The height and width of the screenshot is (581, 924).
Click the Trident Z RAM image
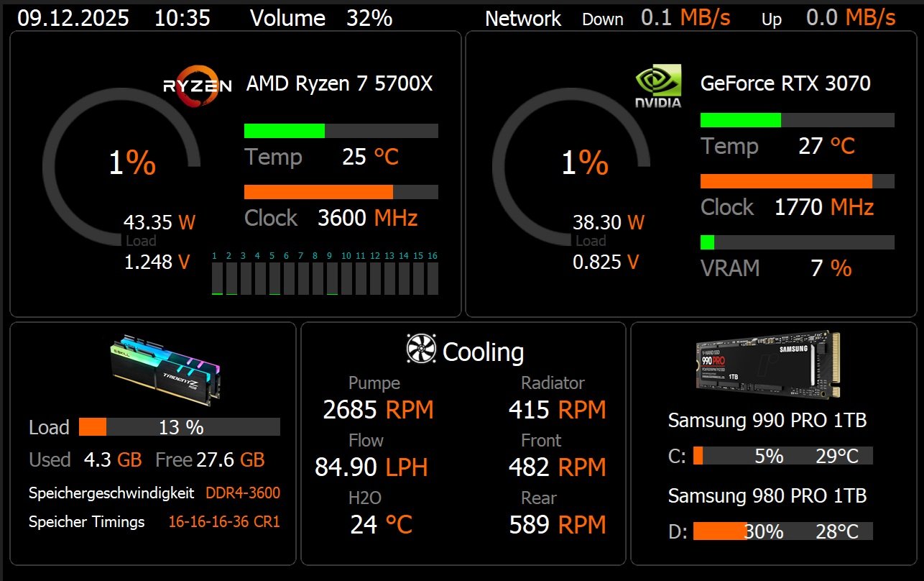coord(167,366)
